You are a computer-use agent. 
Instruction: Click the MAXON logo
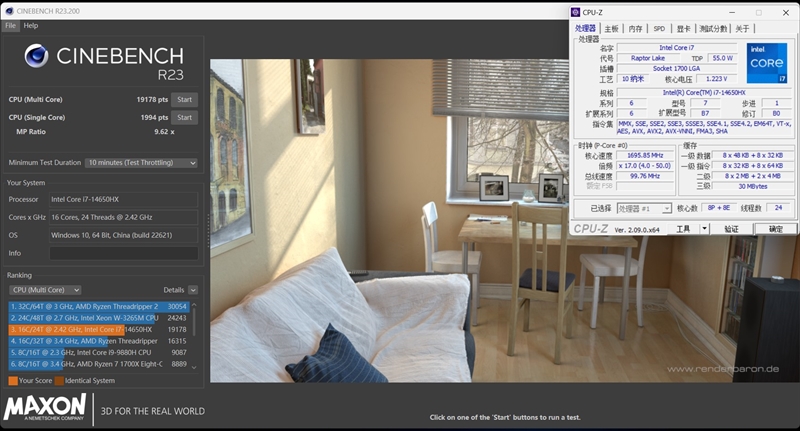click(x=45, y=407)
